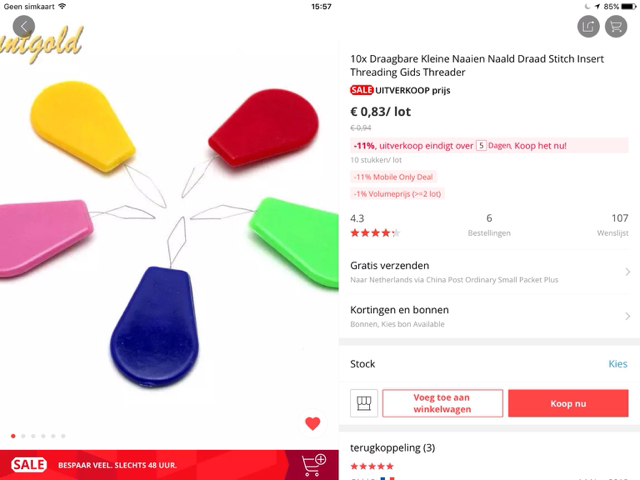640x480 pixels.
Task: Go back using the arrow icon
Action: coord(24,27)
